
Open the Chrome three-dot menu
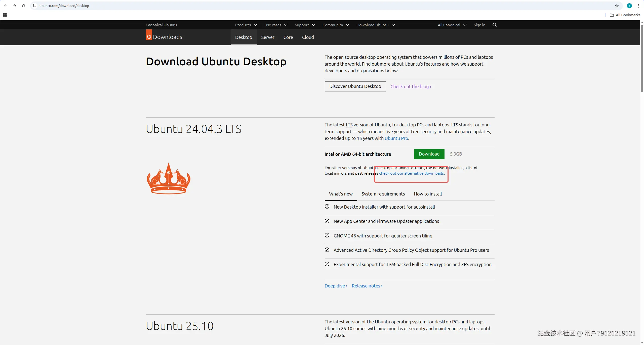pos(638,6)
